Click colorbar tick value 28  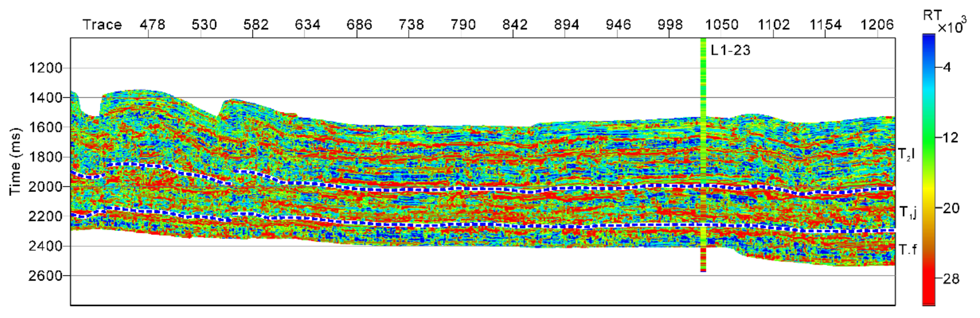pyautogui.click(x=951, y=279)
